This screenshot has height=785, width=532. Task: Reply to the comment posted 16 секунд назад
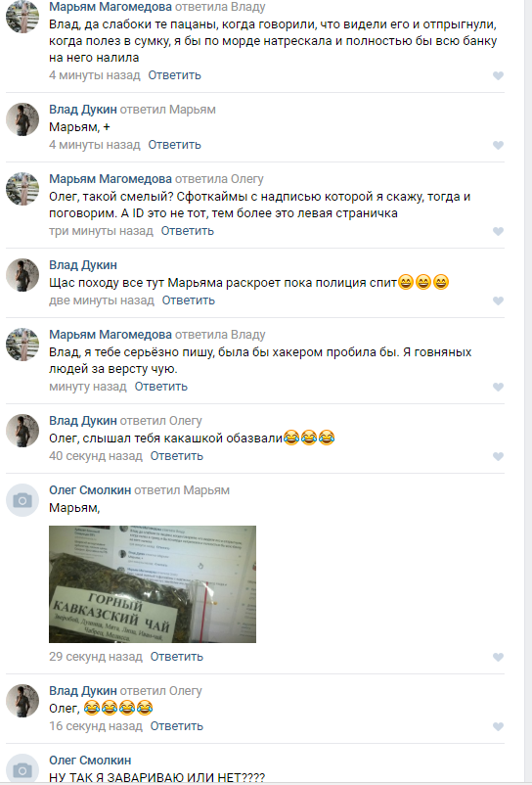click(x=176, y=726)
